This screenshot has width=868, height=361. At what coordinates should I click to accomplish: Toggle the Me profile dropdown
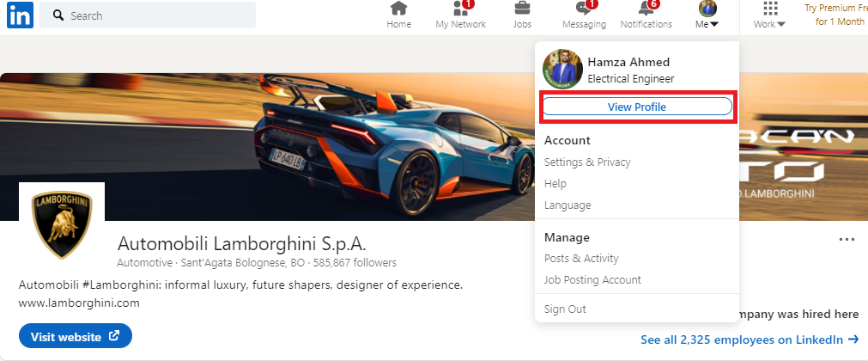707,15
